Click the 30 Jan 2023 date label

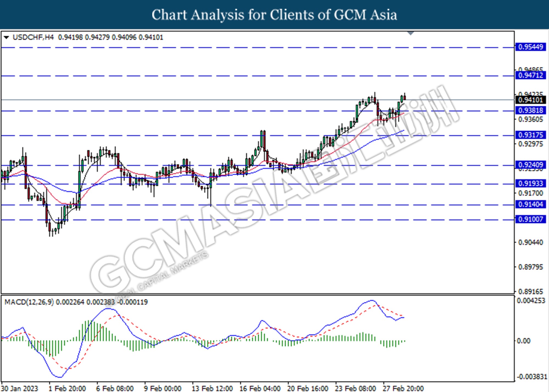point(19,388)
